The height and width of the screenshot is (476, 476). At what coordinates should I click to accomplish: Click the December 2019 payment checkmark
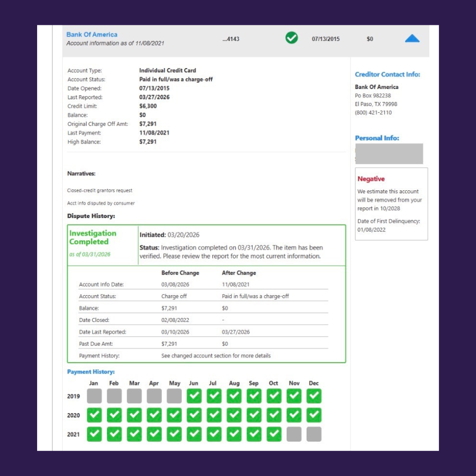314,396
